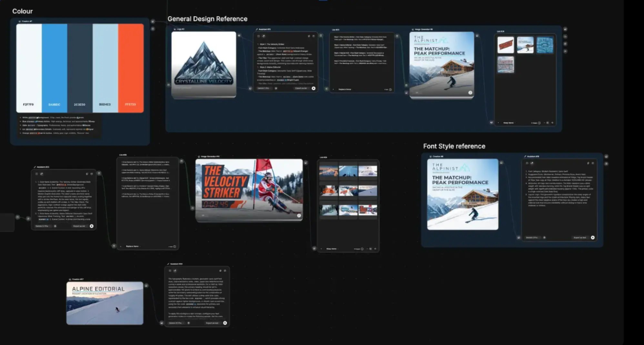Click the top-left thumbnail in the nine-image list

coord(328,171)
